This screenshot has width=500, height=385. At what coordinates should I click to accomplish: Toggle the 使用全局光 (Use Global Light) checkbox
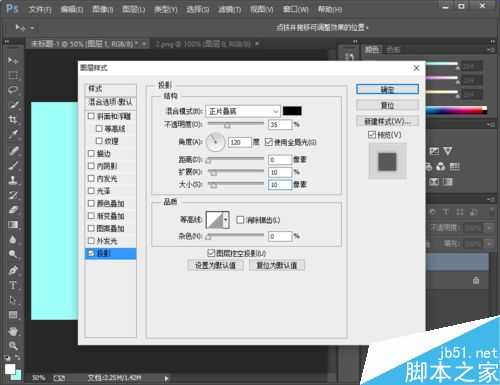click(269, 142)
